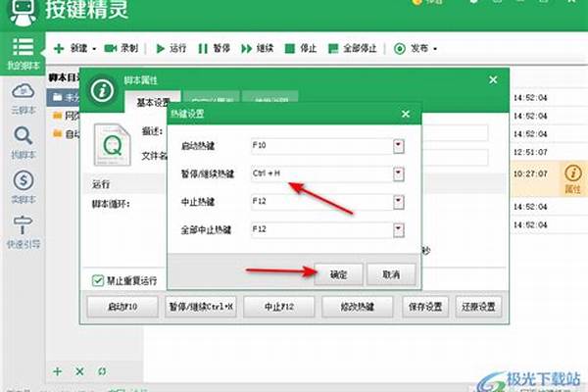Click the 属性 info icon on highlighted row
The width and height of the screenshot is (588, 392).
click(572, 179)
